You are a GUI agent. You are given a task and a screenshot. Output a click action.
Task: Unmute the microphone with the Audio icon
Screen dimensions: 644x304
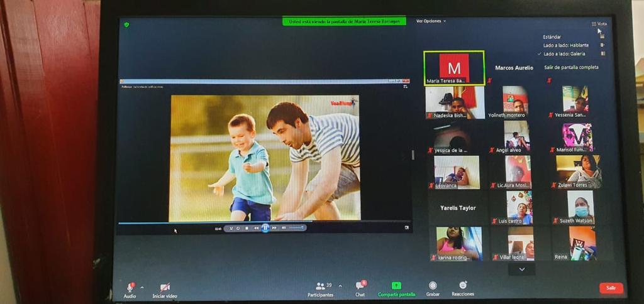point(130,287)
